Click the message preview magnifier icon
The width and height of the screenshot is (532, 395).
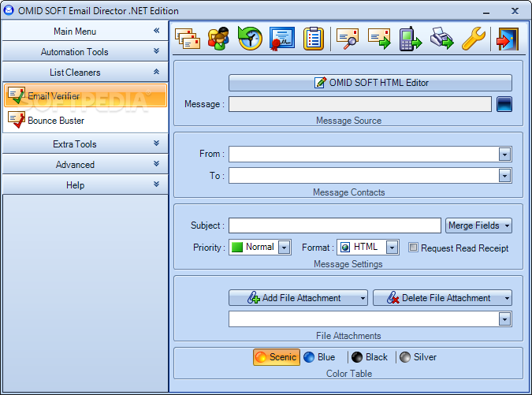point(348,39)
